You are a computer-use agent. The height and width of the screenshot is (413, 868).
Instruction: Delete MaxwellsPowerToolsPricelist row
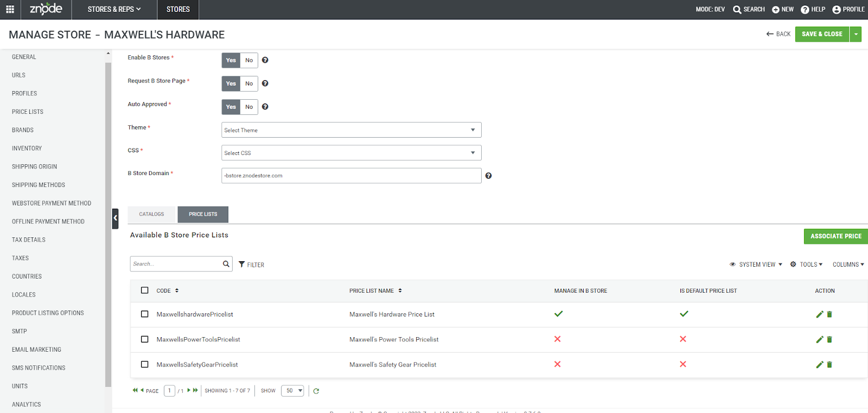829,340
